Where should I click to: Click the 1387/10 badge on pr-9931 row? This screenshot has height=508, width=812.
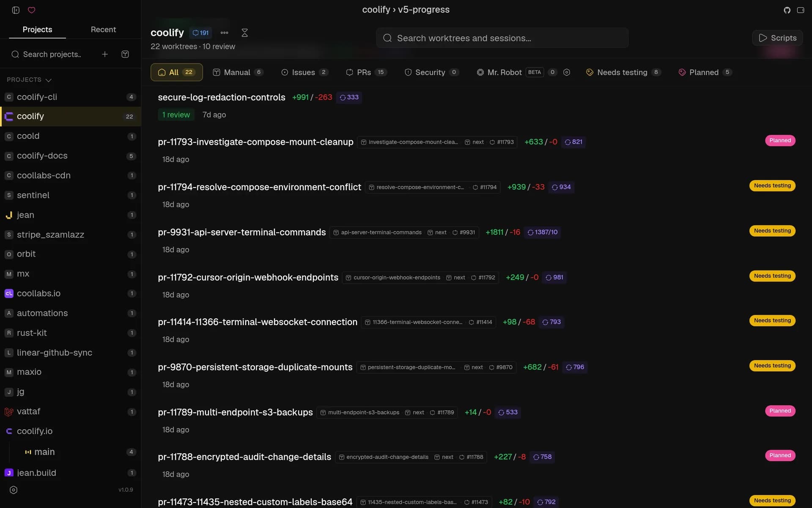542,232
